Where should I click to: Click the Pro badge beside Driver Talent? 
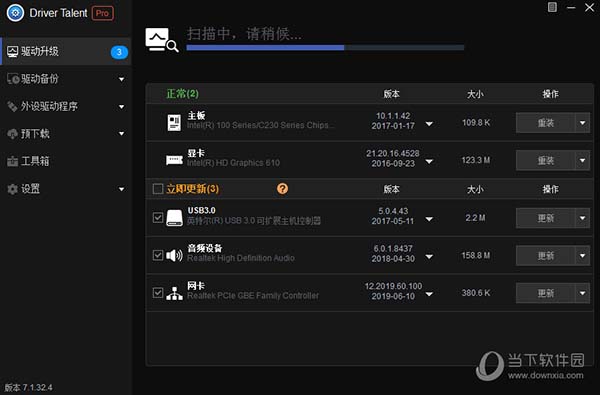tap(103, 13)
